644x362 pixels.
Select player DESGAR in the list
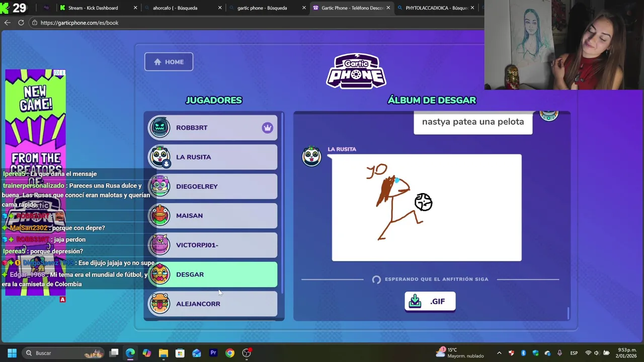(x=213, y=275)
